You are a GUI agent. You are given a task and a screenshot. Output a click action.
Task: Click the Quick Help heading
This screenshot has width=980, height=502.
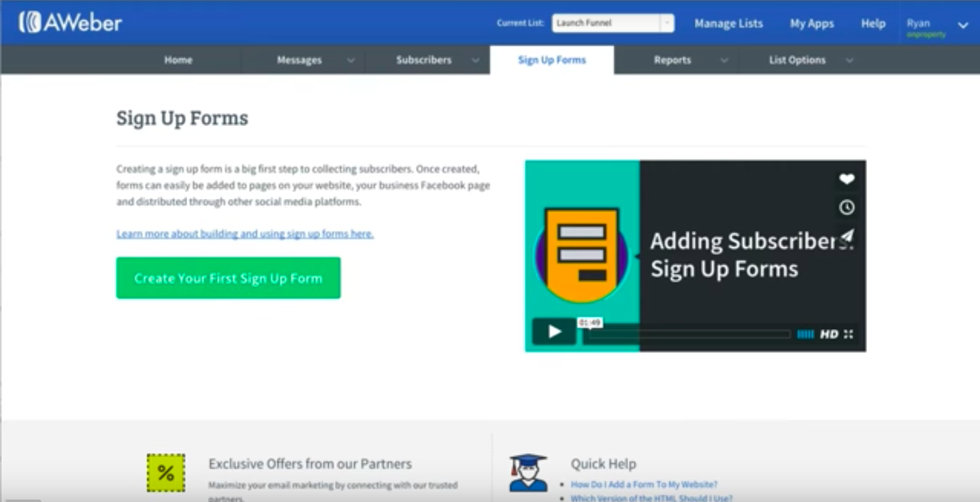604,464
